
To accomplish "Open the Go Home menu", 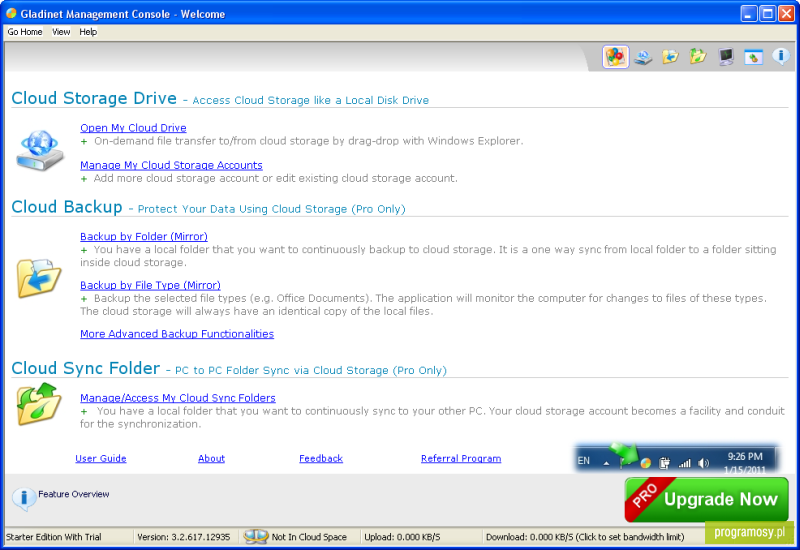I will (24, 32).
